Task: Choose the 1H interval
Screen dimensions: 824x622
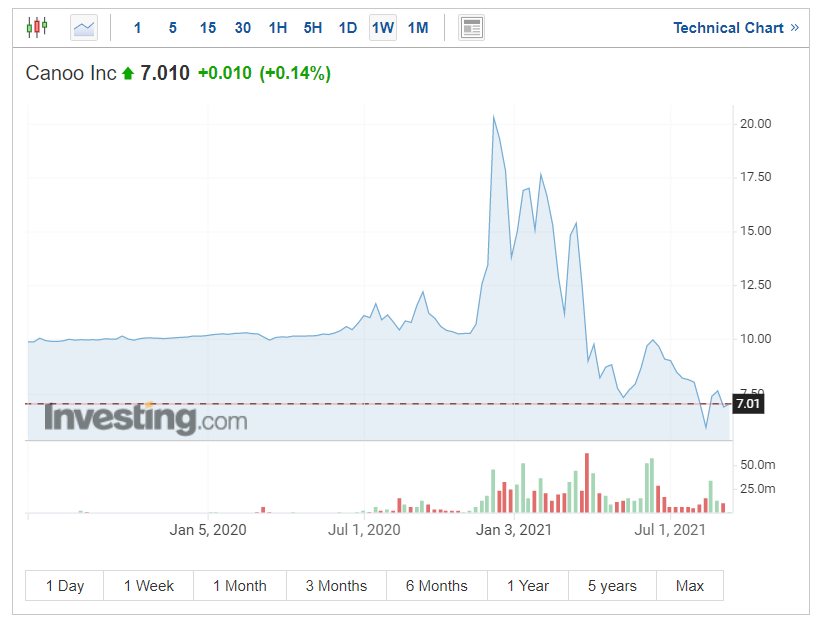Action: click(278, 28)
